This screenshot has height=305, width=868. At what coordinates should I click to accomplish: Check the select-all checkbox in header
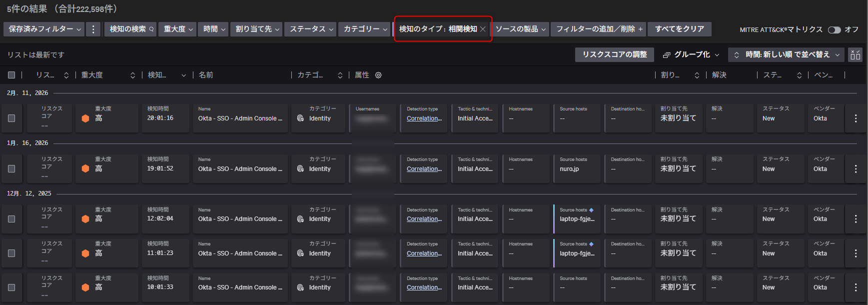point(11,75)
